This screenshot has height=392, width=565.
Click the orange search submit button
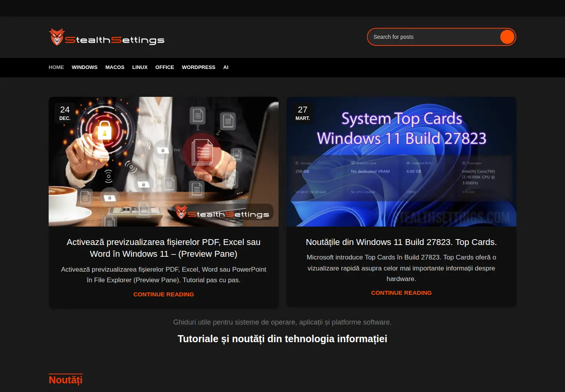(x=507, y=37)
